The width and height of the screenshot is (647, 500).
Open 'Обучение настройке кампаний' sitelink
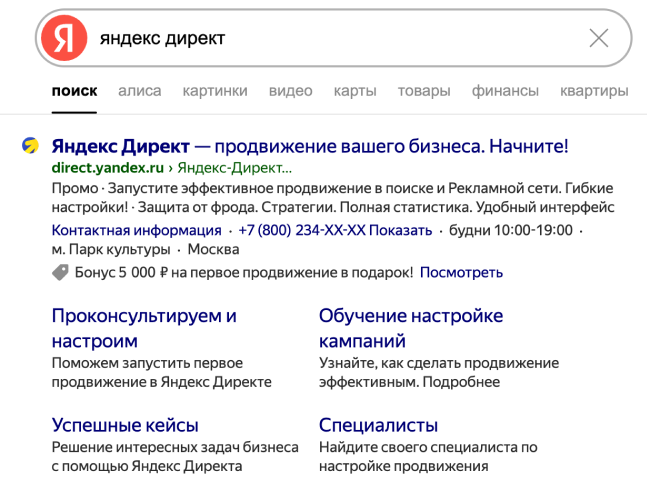tap(411, 328)
